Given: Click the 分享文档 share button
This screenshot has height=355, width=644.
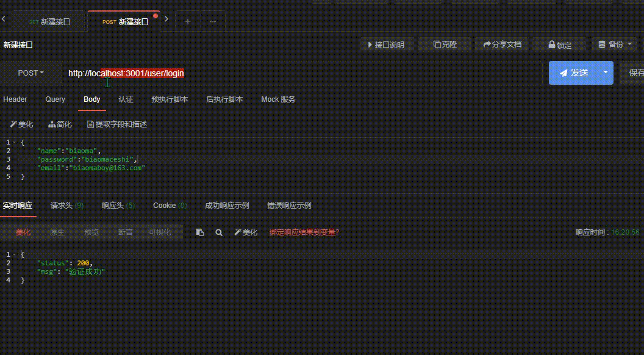Looking at the screenshot, I should coord(503,45).
